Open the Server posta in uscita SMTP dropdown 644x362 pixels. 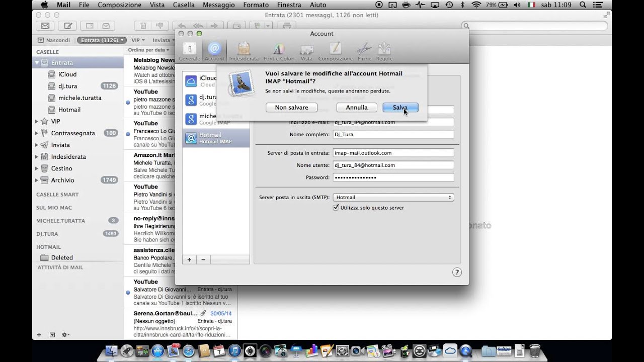393,197
